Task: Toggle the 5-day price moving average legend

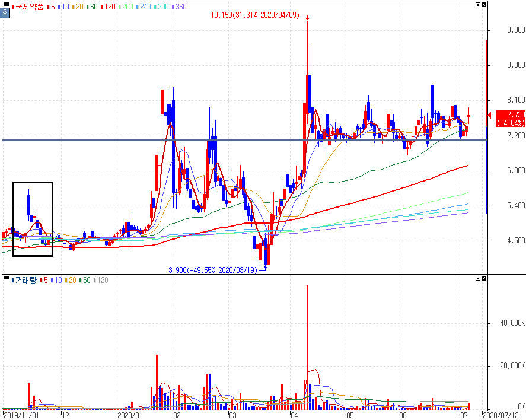Action: pyautogui.click(x=53, y=7)
